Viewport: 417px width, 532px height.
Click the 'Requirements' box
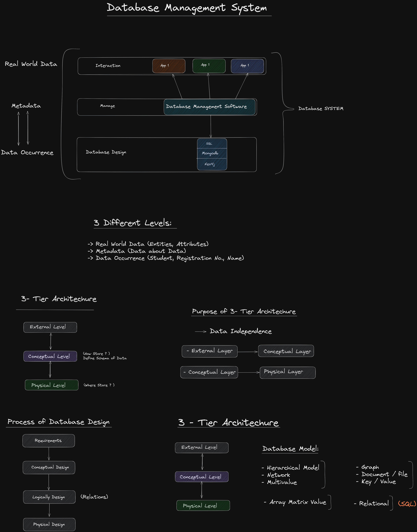49,441
